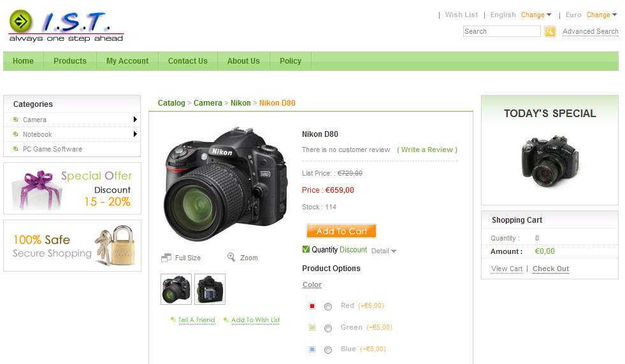
Task: Click the green Quantity Discount checkmark icon
Action: (x=306, y=249)
